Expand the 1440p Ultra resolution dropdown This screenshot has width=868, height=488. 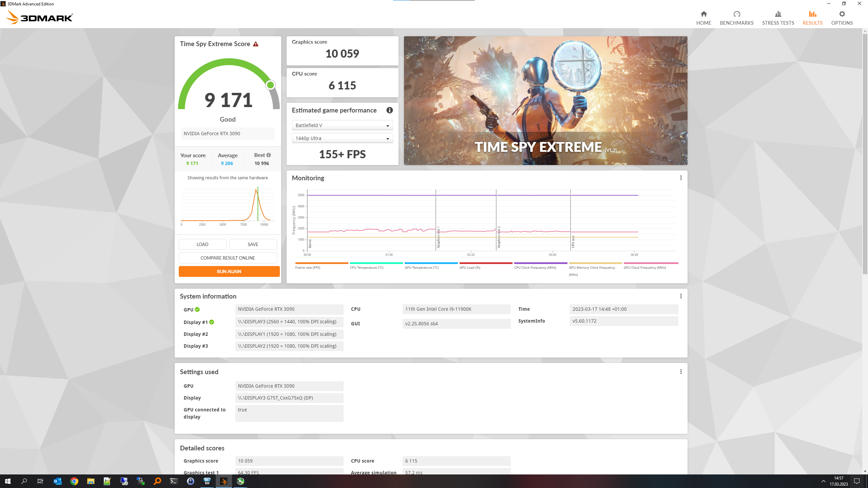342,138
